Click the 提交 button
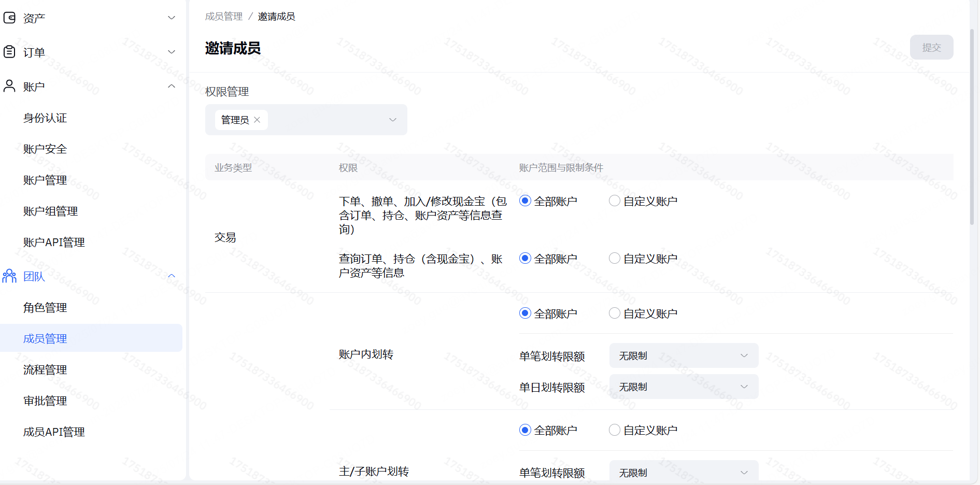The height and width of the screenshot is (485, 980). pos(931,47)
